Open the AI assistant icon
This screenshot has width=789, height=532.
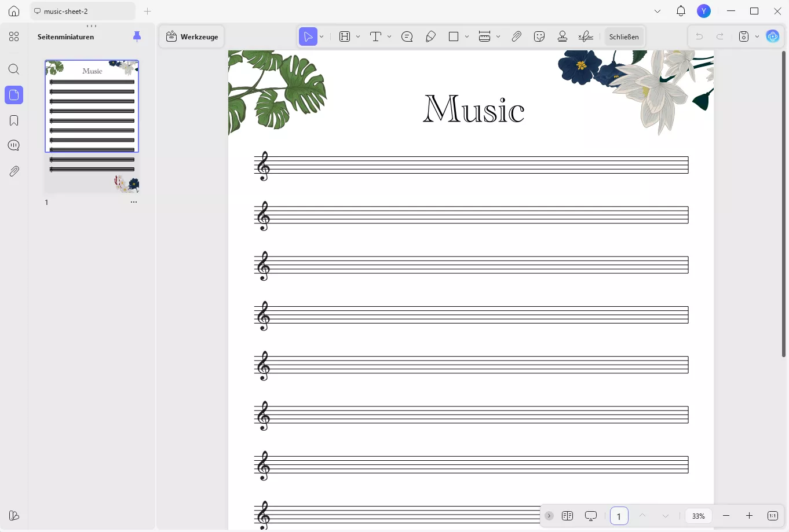tap(773, 36)
